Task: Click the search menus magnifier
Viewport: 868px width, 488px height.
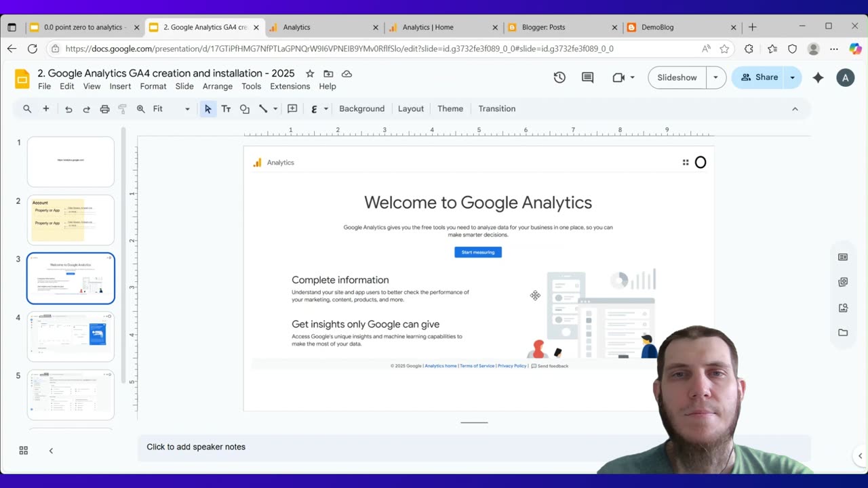Action: pyautogui.click(x=27, y=108)
